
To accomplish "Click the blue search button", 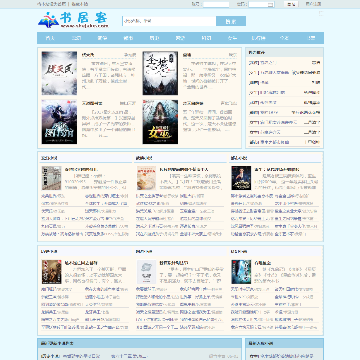I will [231, 21].
